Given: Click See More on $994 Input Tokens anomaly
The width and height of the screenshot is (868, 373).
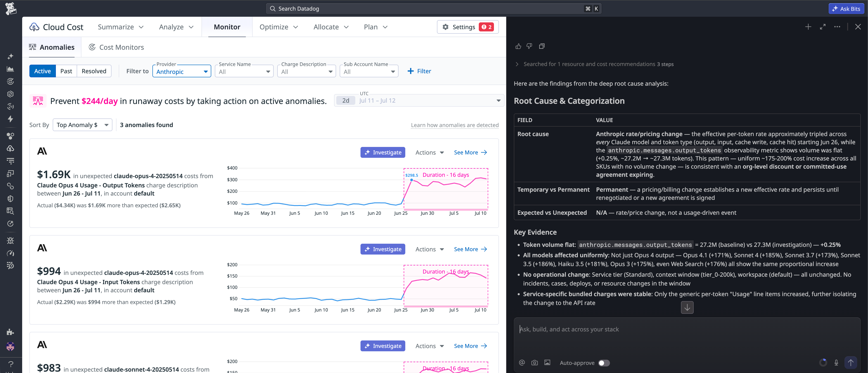Looking at the screenshot, I should [470, 249].
